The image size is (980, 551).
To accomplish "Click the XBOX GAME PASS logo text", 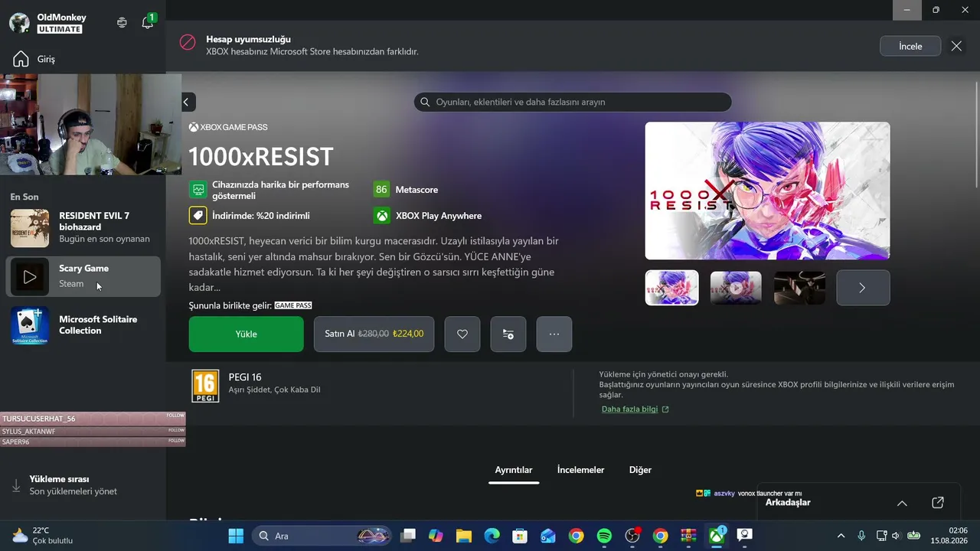I will click(x=228, y=127).
